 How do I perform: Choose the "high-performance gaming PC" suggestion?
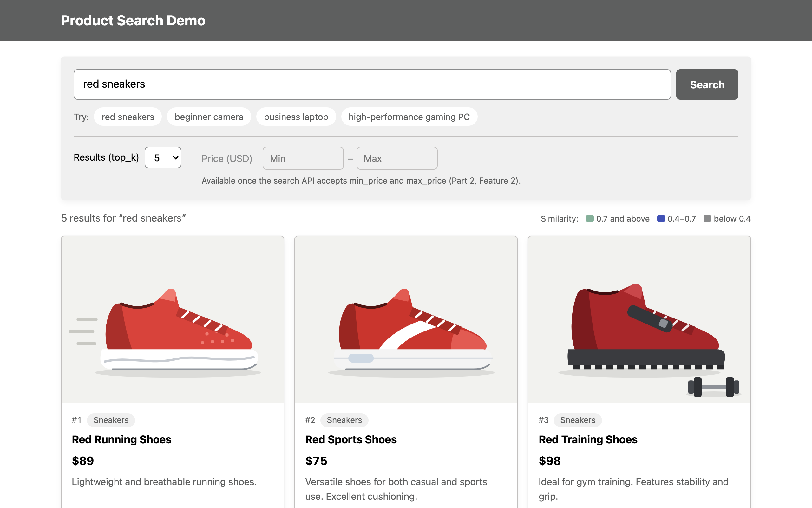coord(409,117)
